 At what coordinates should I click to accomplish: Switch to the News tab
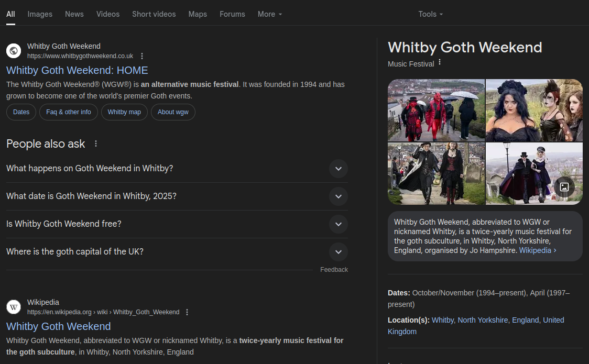coord(74,14)
